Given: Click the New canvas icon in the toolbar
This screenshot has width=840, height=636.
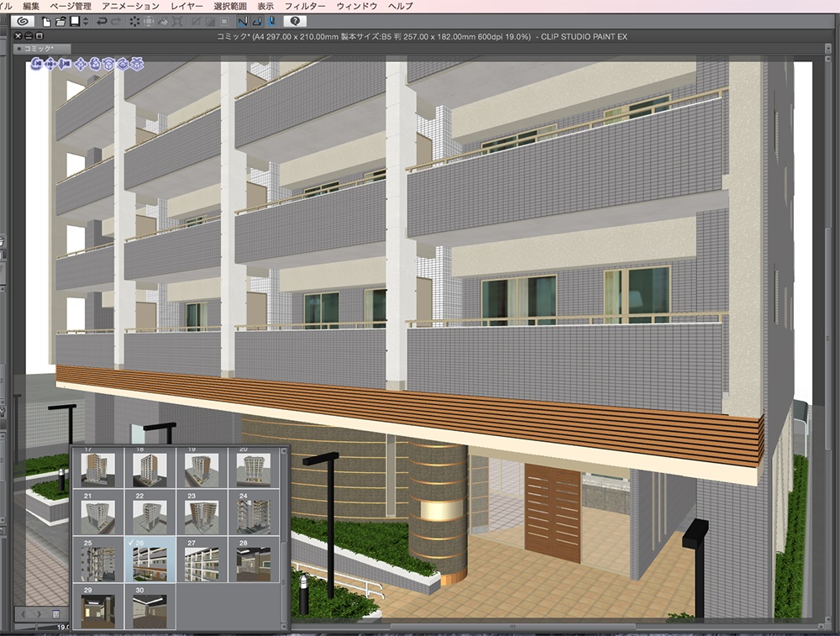Looking at the screenshot, I should pyautogui.click(x=46, y=24).
